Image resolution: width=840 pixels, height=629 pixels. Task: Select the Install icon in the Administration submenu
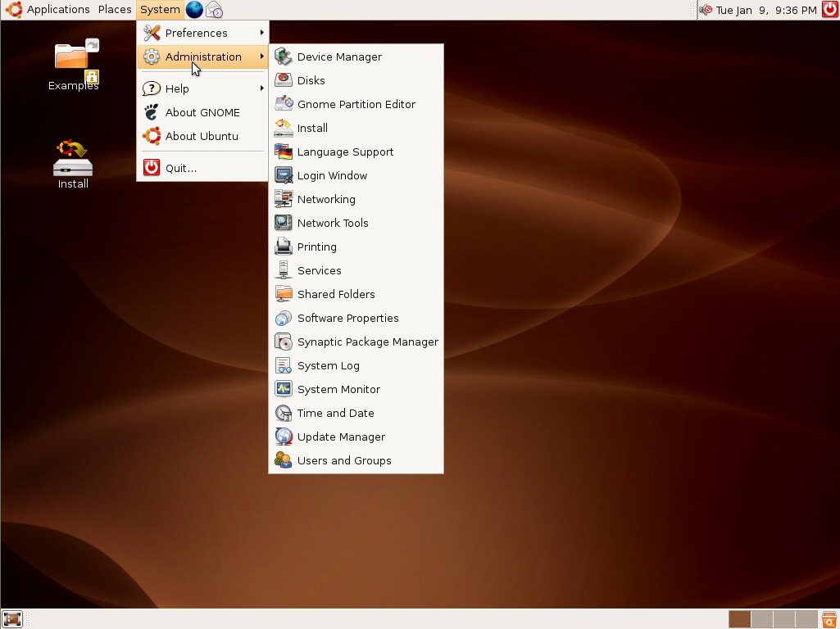[x=284, y=128]
